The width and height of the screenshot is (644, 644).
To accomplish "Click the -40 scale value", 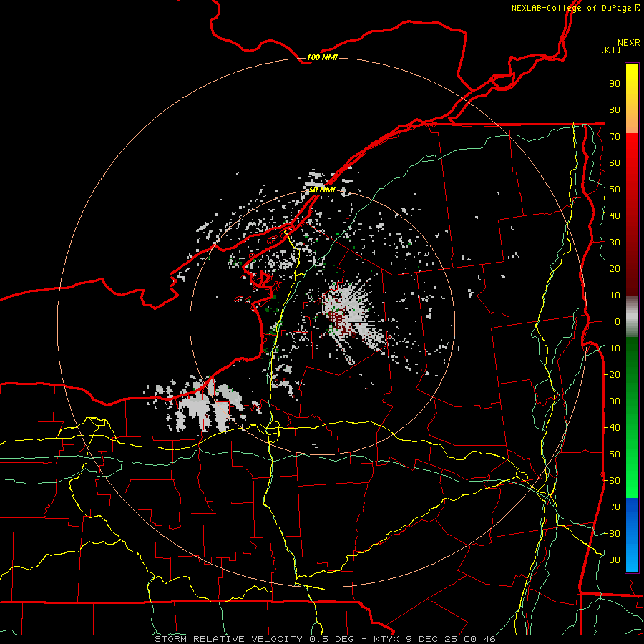I will 612,428.
